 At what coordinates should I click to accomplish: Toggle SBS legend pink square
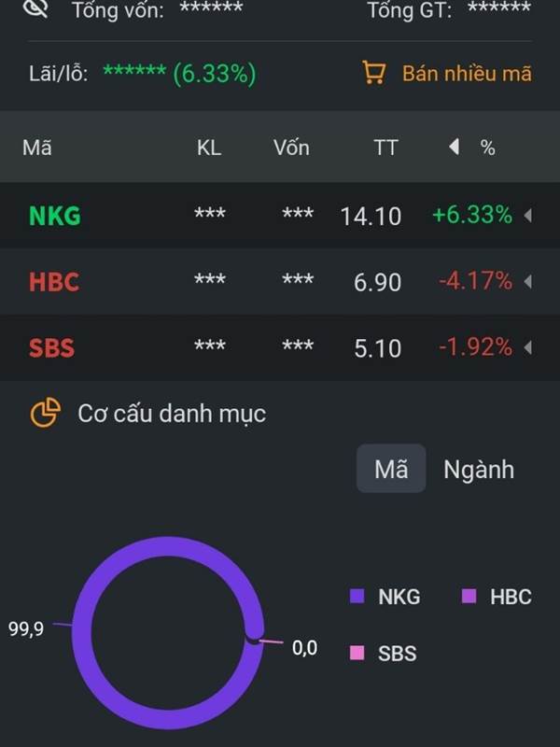[x=357, y=653]
